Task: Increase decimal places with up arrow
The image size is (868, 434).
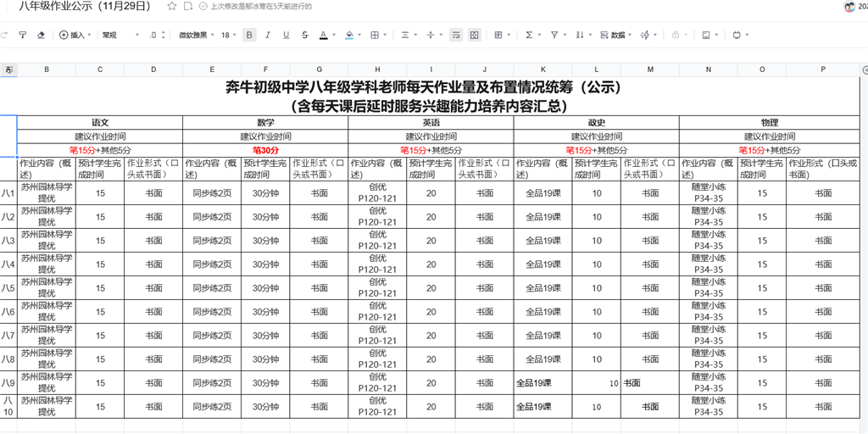Action: (x=163, y=32)
